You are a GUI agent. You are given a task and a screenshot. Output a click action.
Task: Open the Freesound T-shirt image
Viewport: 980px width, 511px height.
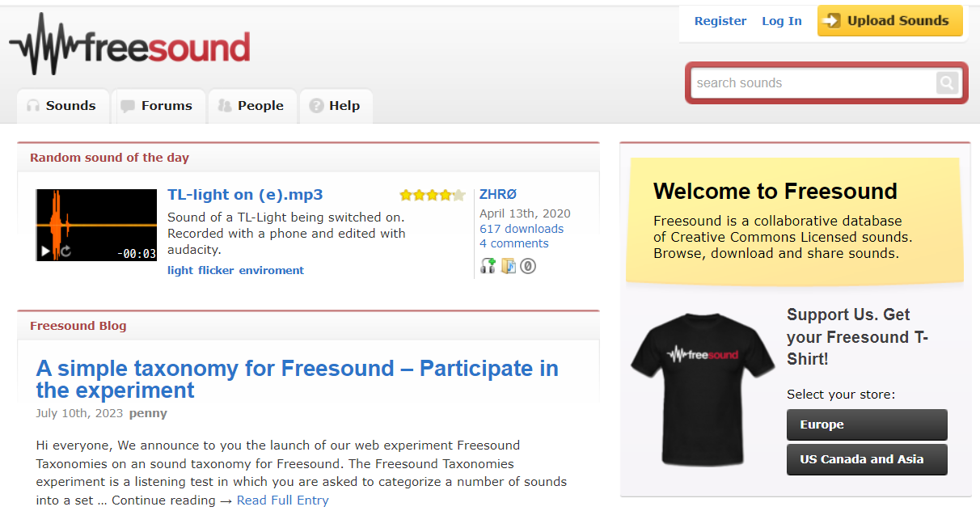[701, 390]
